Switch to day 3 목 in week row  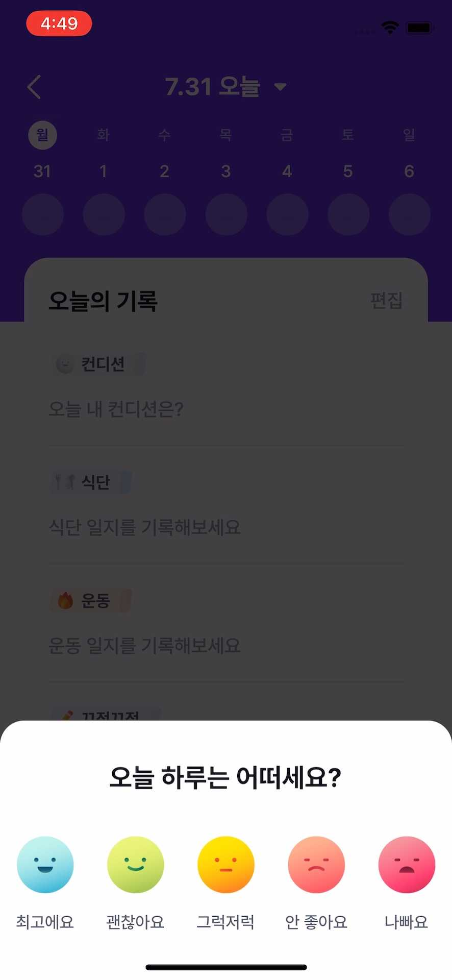coord(226,153)
